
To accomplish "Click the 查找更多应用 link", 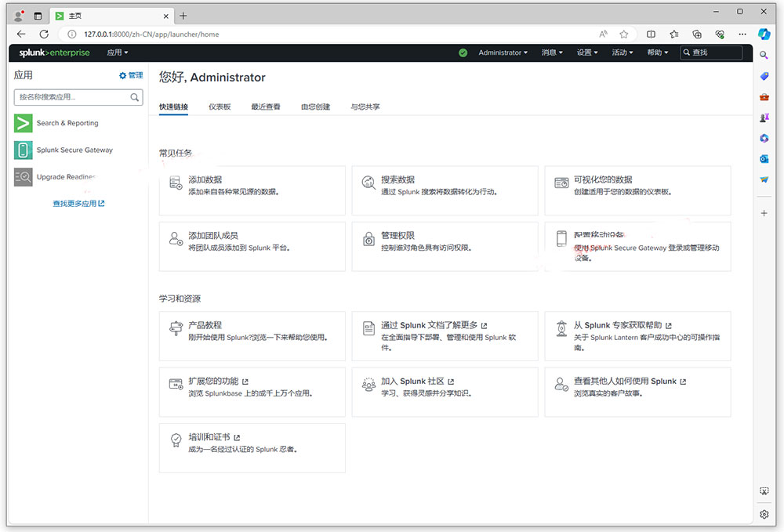I will (78, 204).
